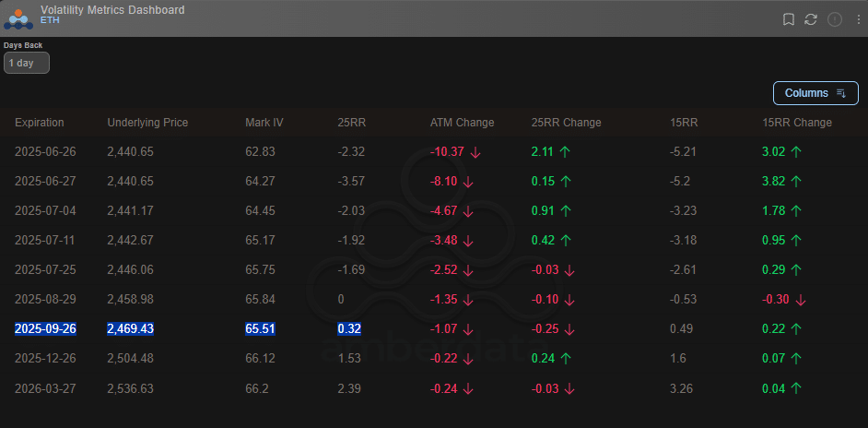Viewport: 868px width, 428px height.
Task: Select the 2025-09-26 expiration row
Action: pos(434,328)
